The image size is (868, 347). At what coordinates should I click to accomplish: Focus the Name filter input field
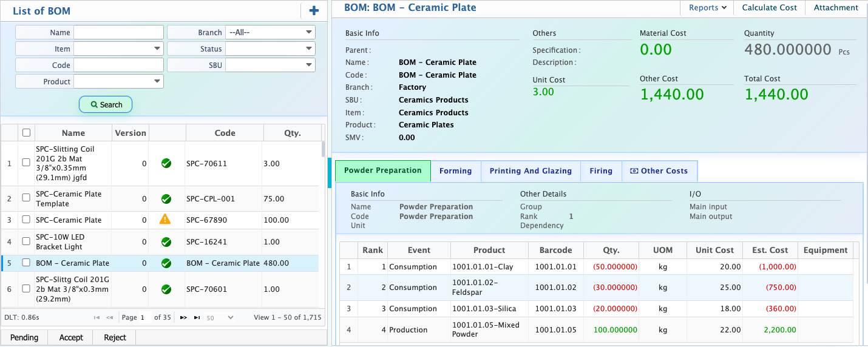(118, 32)
